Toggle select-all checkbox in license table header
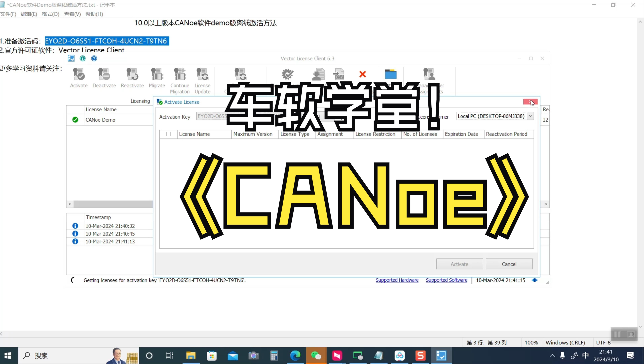The width and height of the screenshot is (644, 364). [x=169, y=134]
